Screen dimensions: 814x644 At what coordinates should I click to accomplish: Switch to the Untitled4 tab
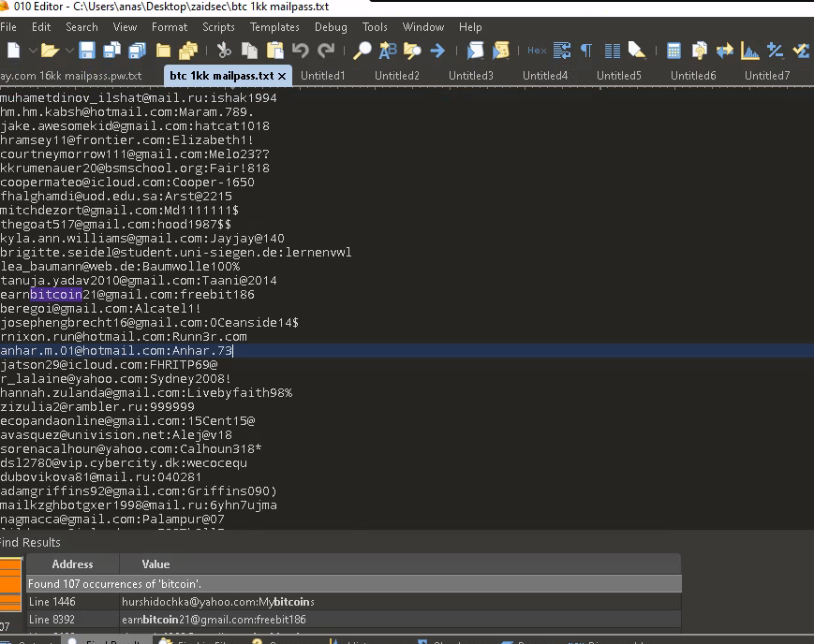tap(545, 76)
